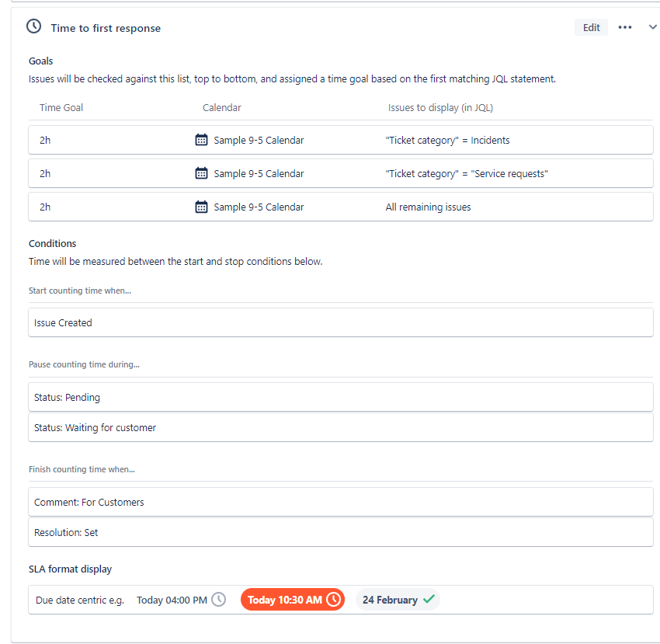This screenshot has width=660, height=644.
Task: Collapse the Time to first response panel chevron
Action: pyautogui.click(x=652, y=27)
